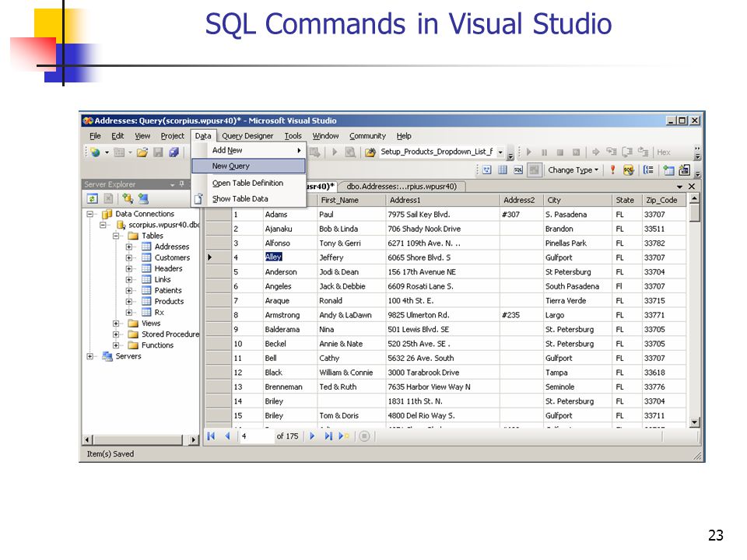The height and width of the screenshot is (560, 747).
Task: Click the New Web Site globe icon
Action: [95, 152]
